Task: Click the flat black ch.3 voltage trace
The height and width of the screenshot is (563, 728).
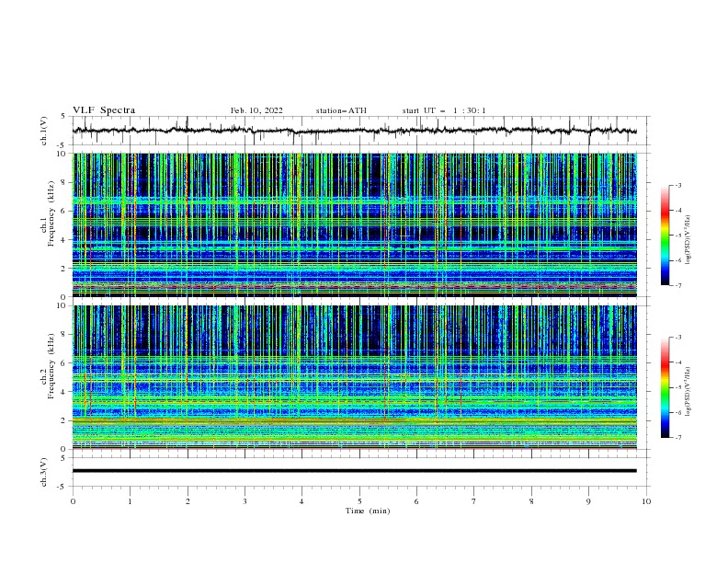Action: tap(354, 471)
